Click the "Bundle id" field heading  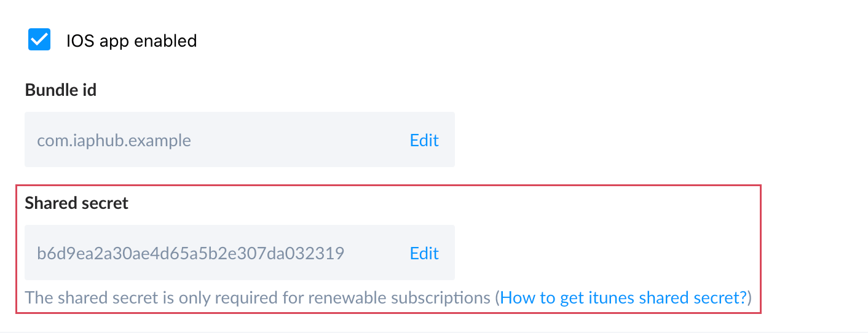(60, 90)
